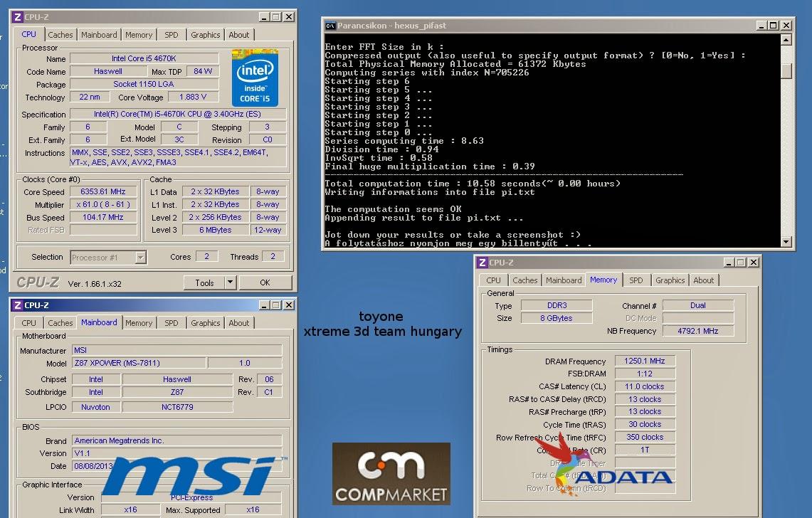Switch to About tab in top CPU-Z window

(238, 35)
